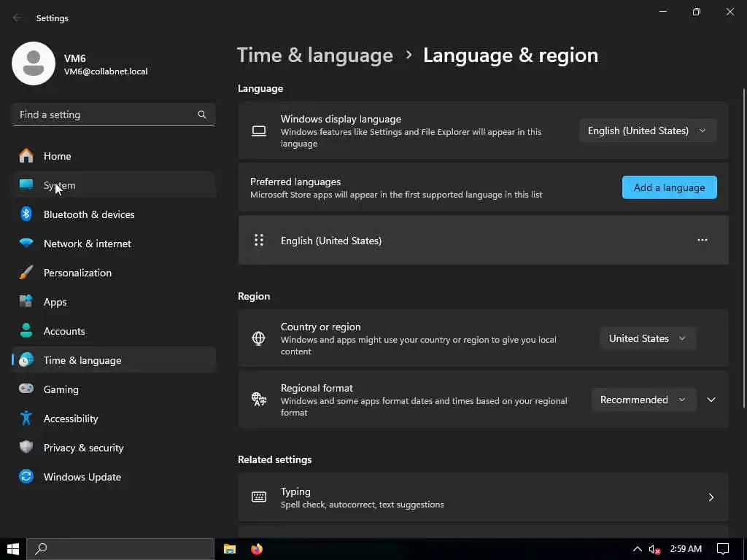The width and height of the screenshot is (747, 560).
Task: Click the Privacy & security shield icon
Action: click(26, 447)
